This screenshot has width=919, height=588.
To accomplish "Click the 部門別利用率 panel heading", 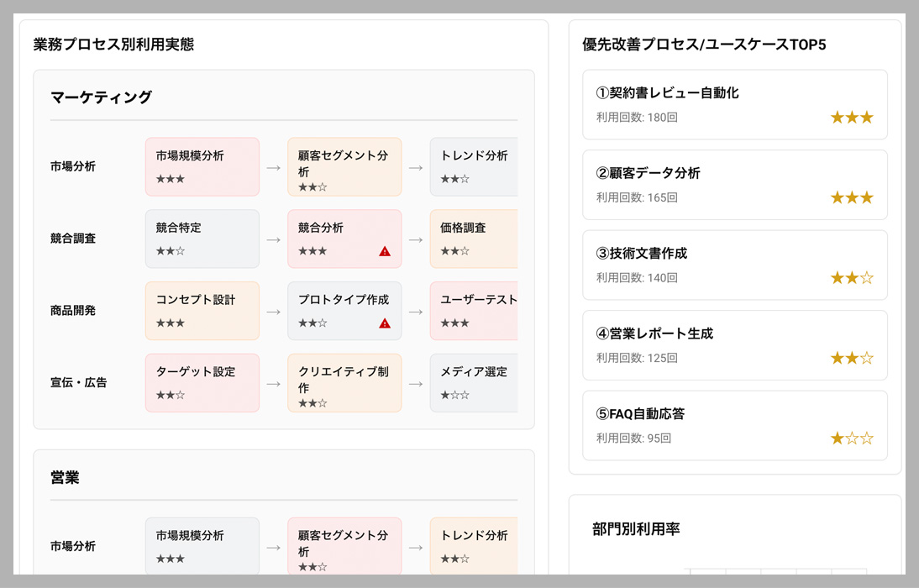I will pyautogui.click(x=636, y=529).
